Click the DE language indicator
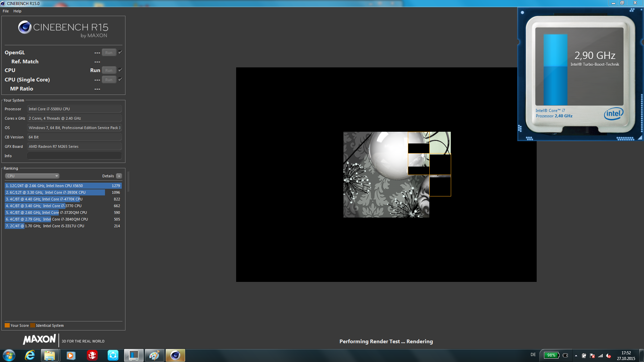 click(x=533, y=355)
